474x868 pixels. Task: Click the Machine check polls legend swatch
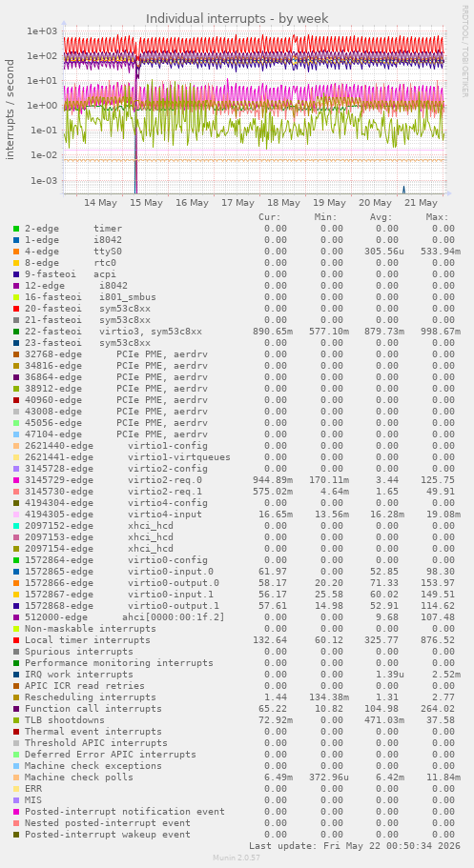[16, 777]
